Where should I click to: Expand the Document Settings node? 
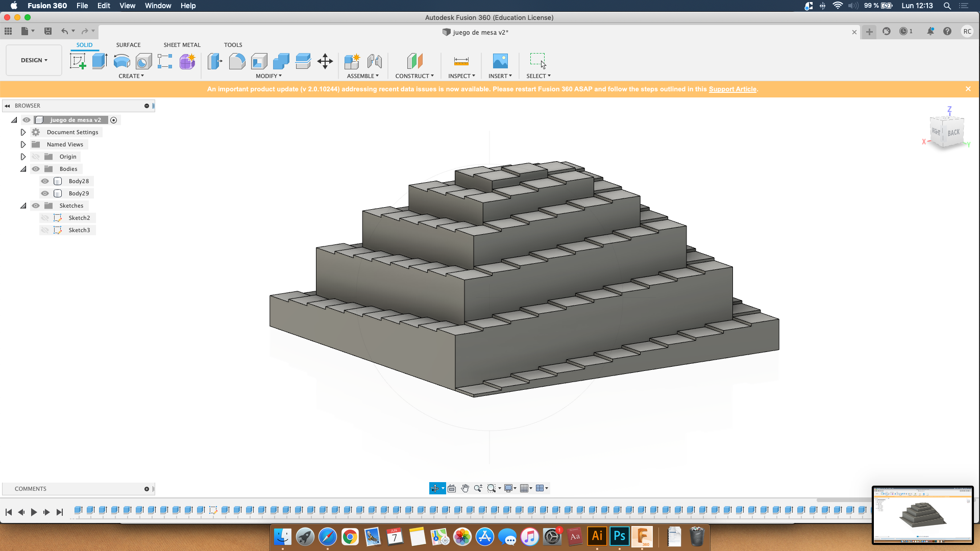(x=23, y=132)
